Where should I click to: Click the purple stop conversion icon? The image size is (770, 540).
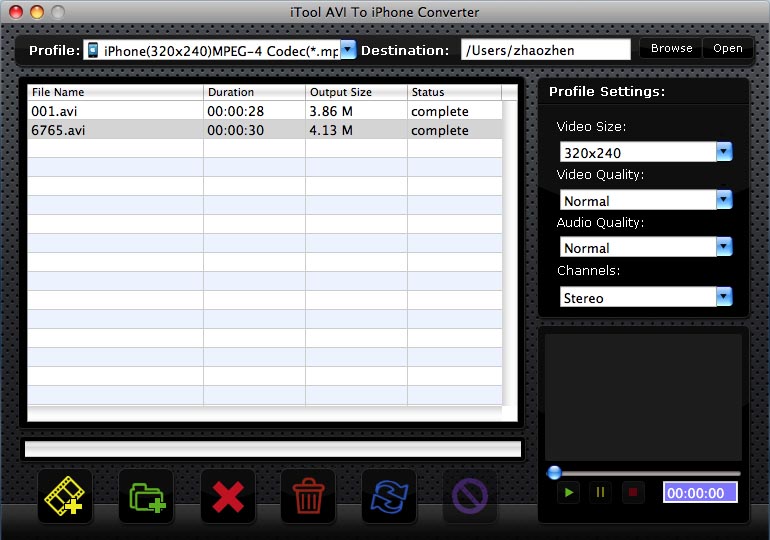pos(470,496)
